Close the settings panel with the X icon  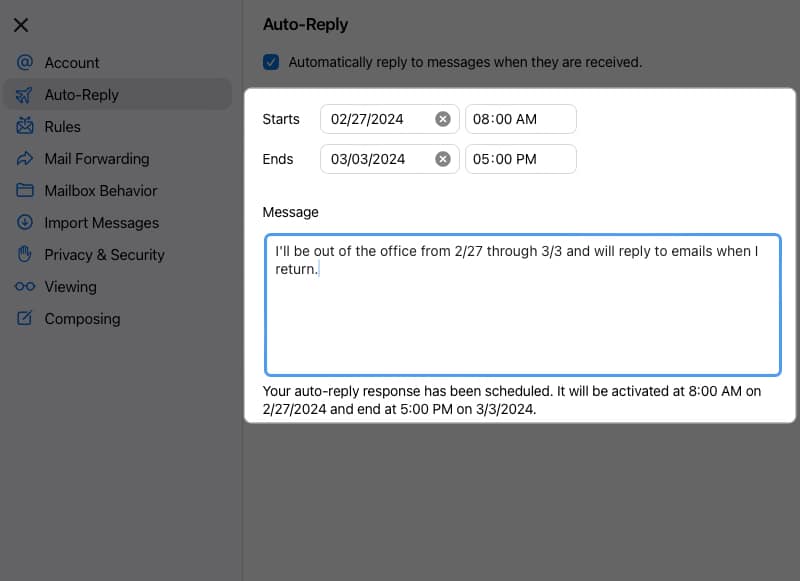pyautogui.click(x=21, y=25)
